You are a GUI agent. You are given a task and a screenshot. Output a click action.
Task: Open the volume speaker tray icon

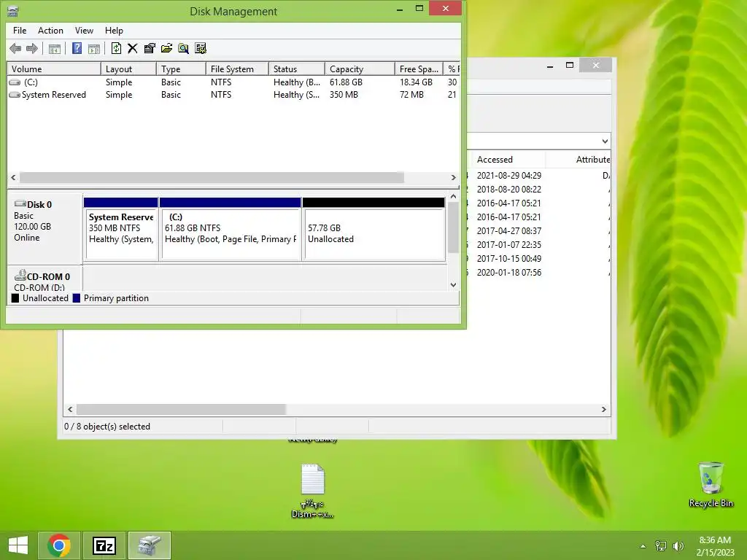click(678, 545)
